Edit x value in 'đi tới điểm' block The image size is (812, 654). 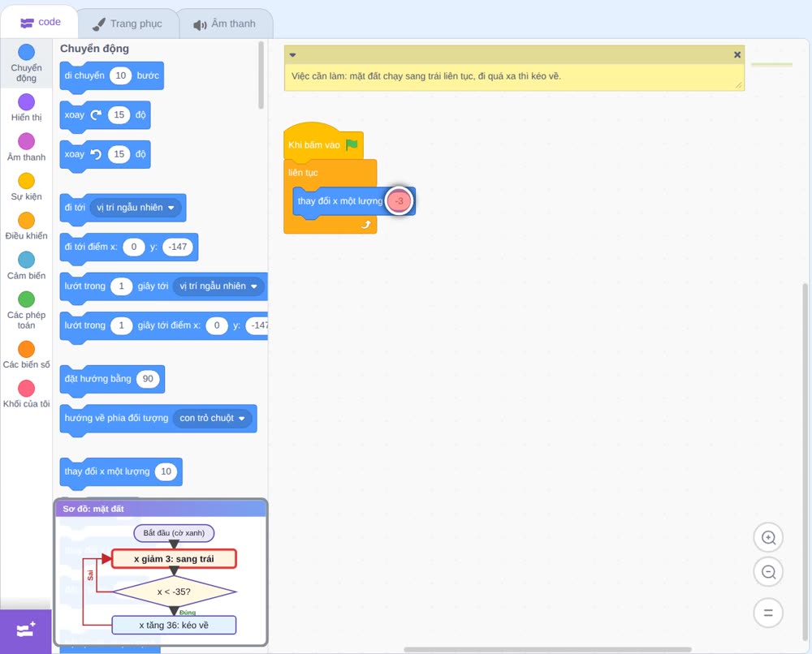point(134,247)
